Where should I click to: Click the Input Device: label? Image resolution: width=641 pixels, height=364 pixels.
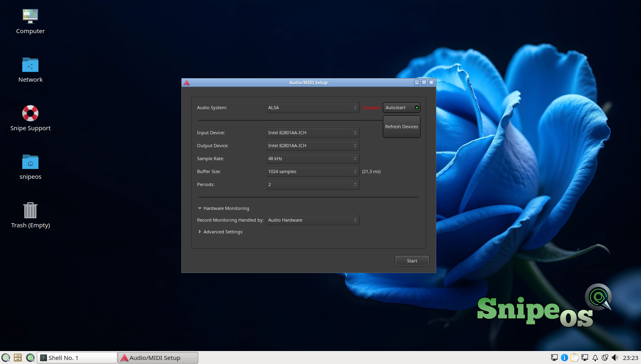(211, 133)
